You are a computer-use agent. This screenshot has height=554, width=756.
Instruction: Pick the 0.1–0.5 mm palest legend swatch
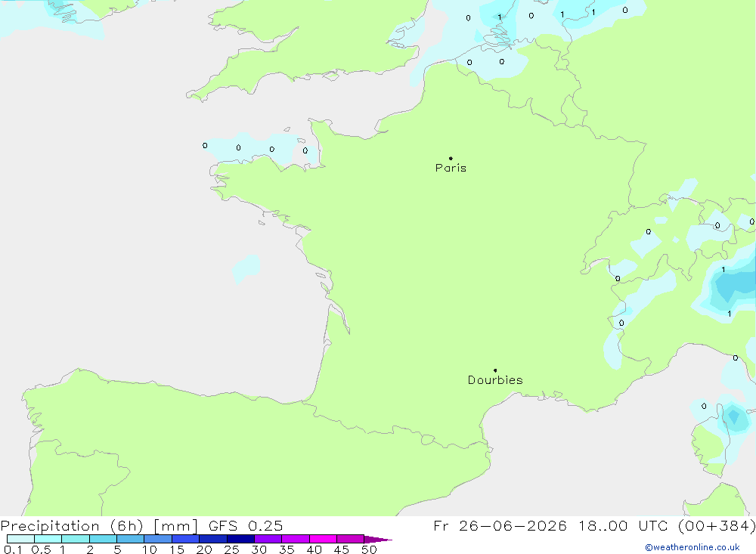[x=20, y=539]
